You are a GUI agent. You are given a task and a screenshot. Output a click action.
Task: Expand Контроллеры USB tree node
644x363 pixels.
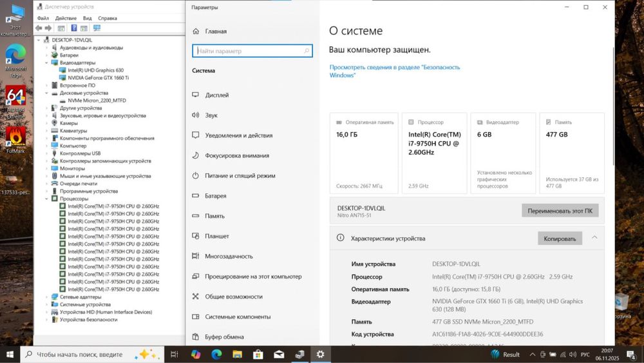coord(46,153)
